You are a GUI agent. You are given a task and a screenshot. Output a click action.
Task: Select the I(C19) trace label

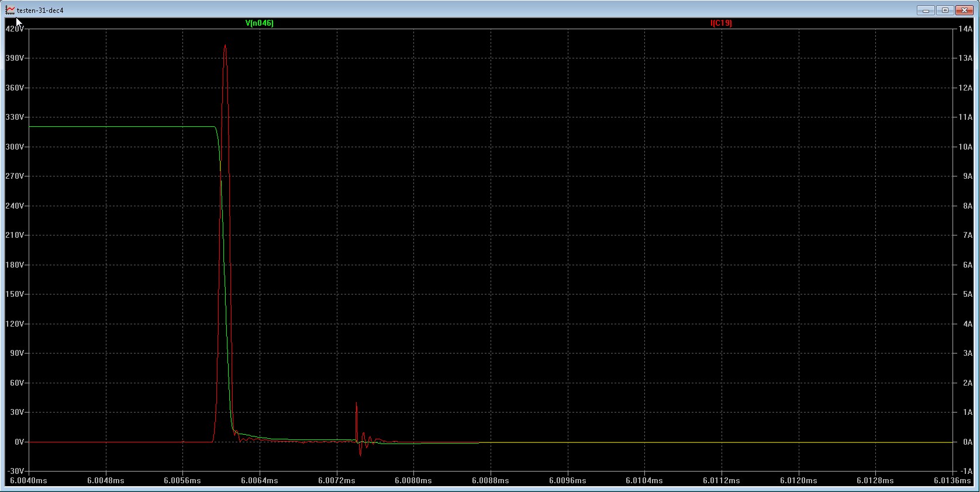click(x=721, y=23)
